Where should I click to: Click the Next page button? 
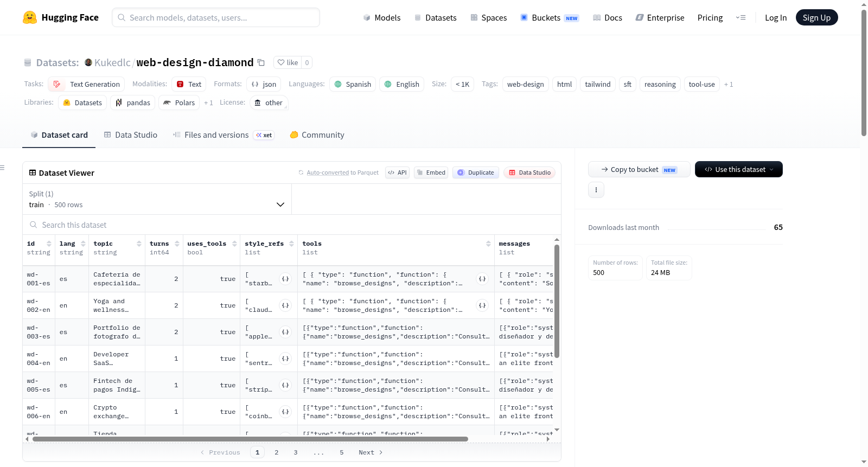[371, 452]
